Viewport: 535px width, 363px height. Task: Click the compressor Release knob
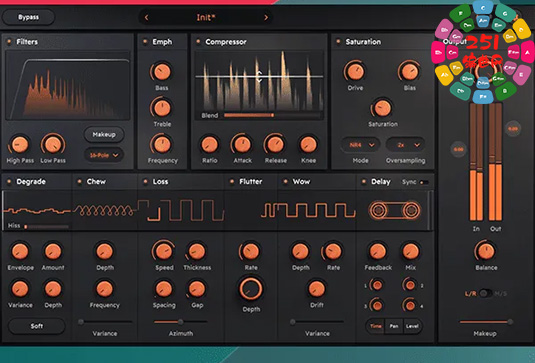[x=275, y=145]
